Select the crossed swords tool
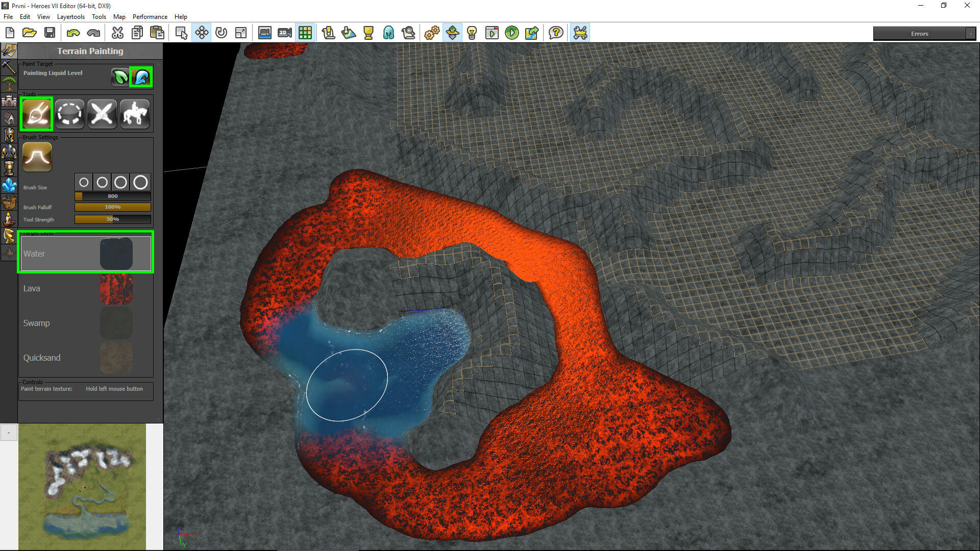 tap(102, 113)
